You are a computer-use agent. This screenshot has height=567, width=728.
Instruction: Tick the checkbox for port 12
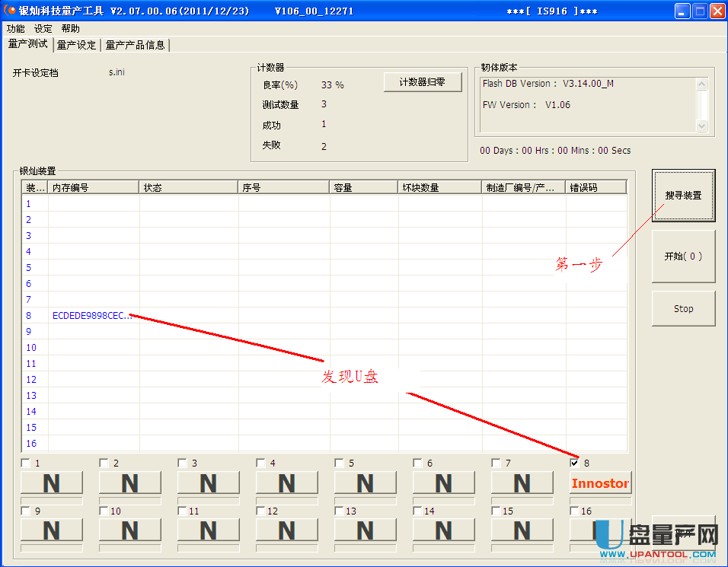point(261,511)
